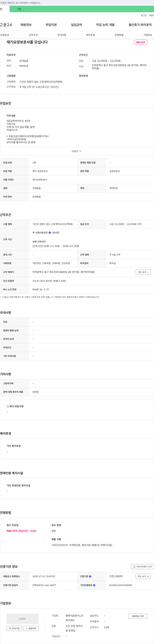Open the 채용정보 menu
Screen dimensions: 154x644
click(26, 25)
